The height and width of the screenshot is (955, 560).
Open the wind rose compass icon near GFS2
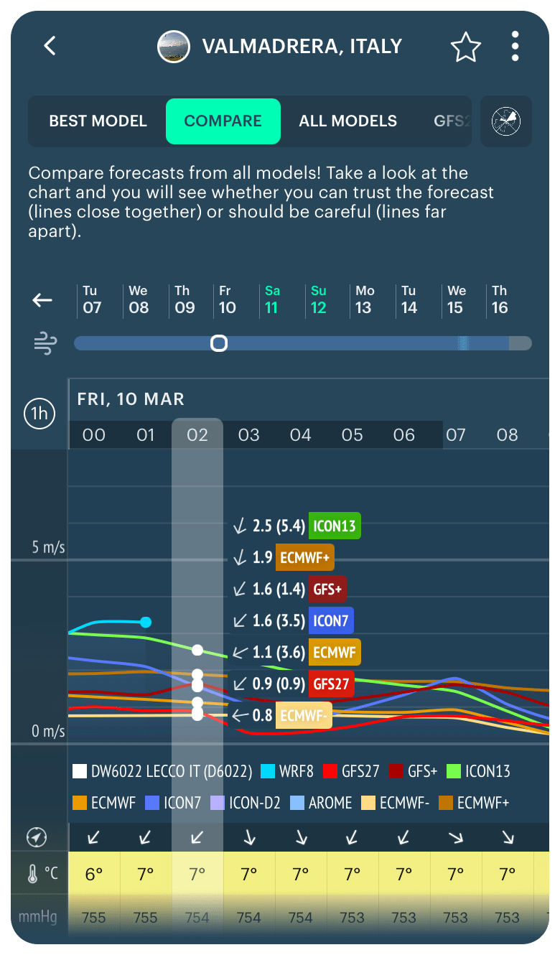(506, 121)
